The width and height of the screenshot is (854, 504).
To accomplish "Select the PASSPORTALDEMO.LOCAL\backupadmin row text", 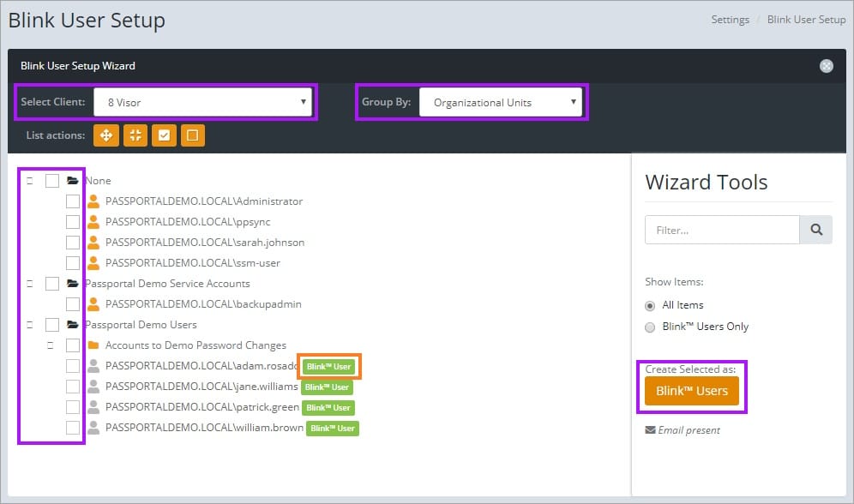I will click(x=203, y=304).
